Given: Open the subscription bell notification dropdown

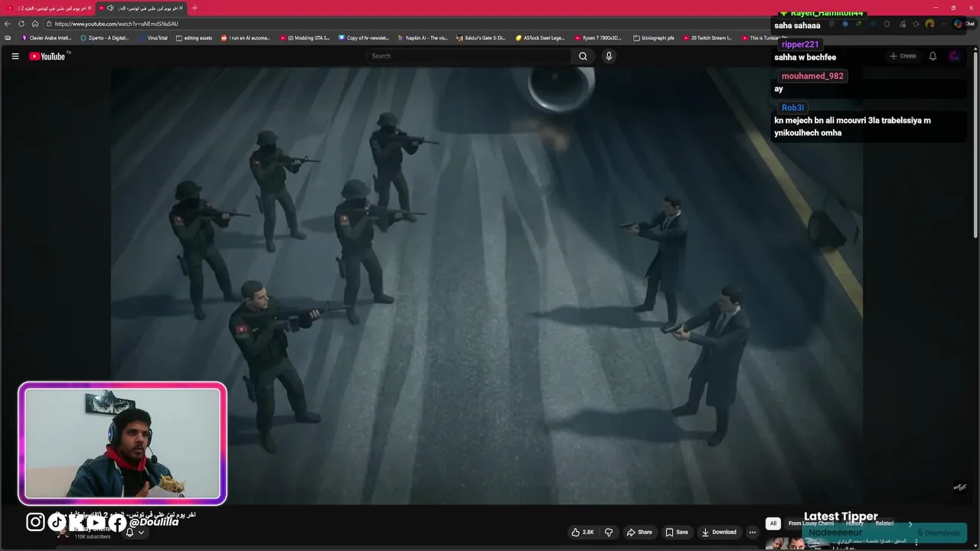Looking at the screenshot, I should pos(135,532).
